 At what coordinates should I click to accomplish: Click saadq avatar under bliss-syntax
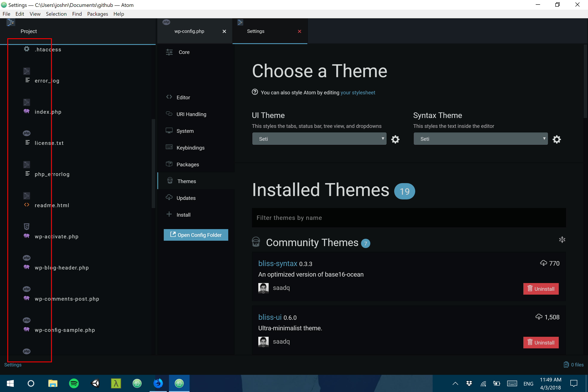[263, 288]
